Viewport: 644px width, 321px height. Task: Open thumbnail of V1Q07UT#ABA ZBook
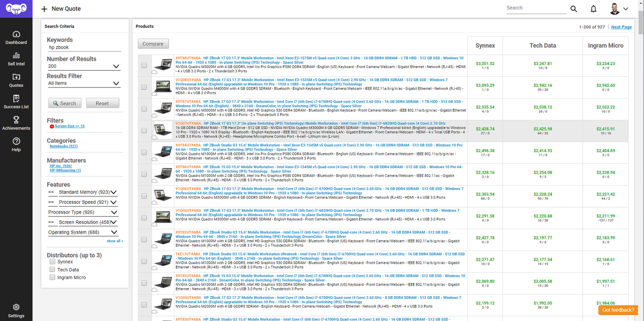tap(163, 130)
